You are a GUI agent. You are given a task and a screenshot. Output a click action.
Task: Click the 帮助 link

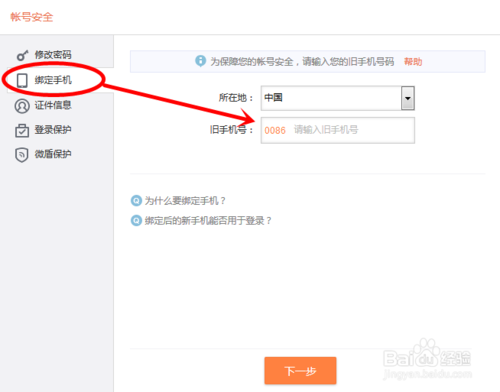[x=413, y=62]
